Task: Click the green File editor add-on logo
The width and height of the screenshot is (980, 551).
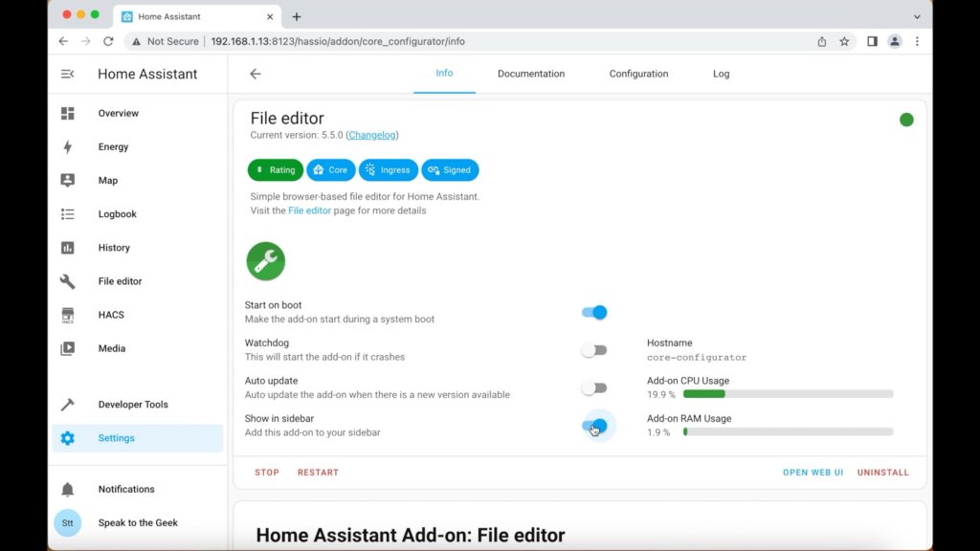Action: pos(266,261)
